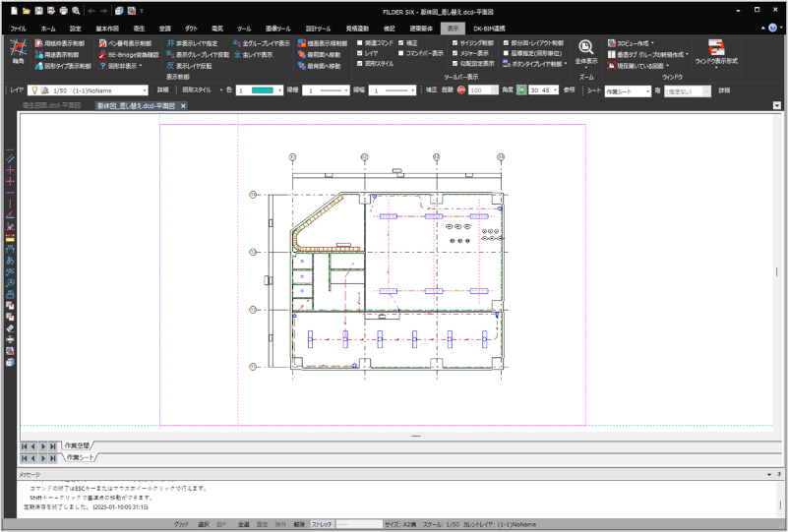Image resolution: width=788 pixels, height=532 pixels.
Task: Click the 3Dビュー作成 icon
Action: click(x=611, y=44)
